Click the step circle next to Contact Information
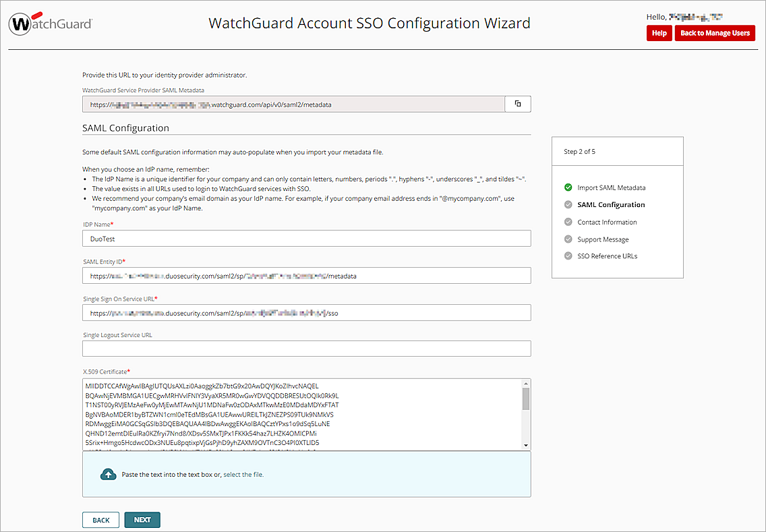The image size is (766, 532). tap(568, 221)
